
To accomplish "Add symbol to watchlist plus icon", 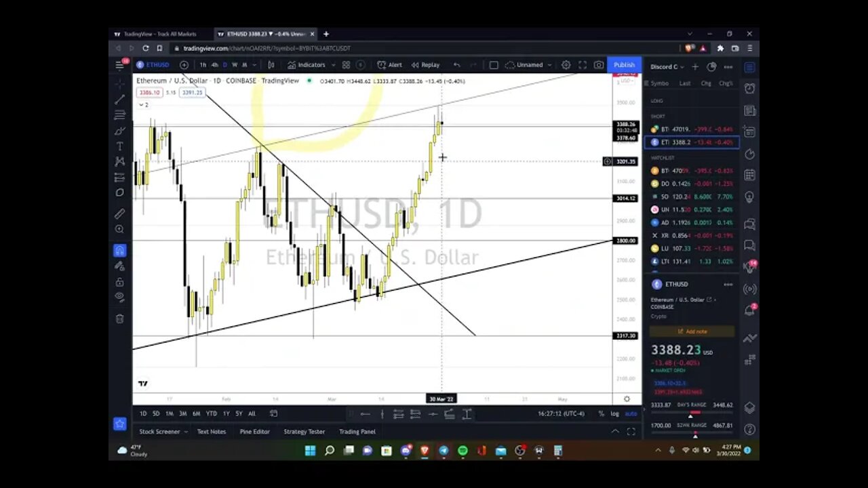I will pos(694,67).
